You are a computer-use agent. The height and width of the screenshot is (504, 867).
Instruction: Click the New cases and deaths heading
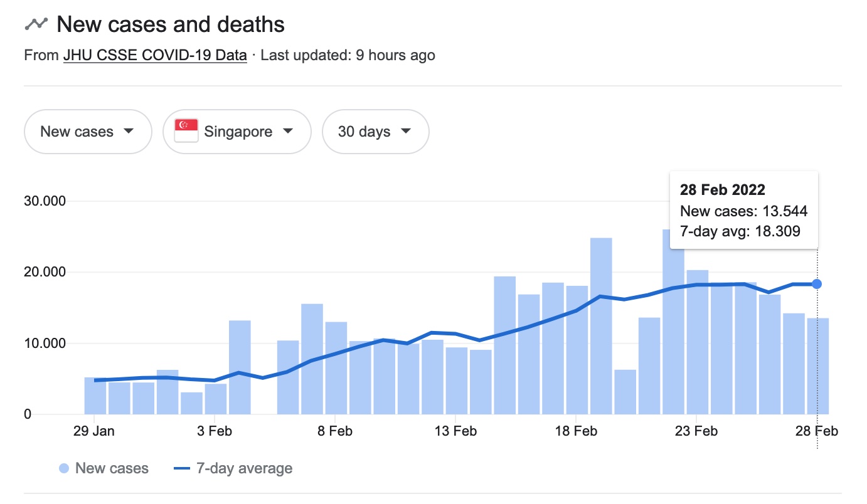[x=171, y=24]
